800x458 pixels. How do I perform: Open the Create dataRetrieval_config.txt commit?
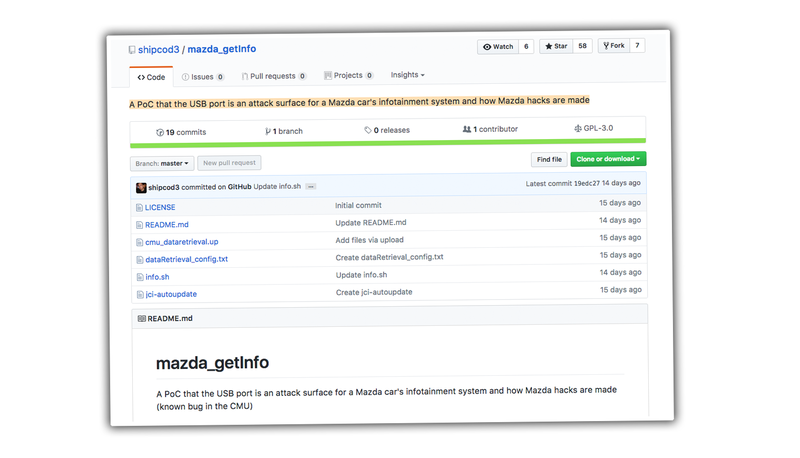(389, 257)
